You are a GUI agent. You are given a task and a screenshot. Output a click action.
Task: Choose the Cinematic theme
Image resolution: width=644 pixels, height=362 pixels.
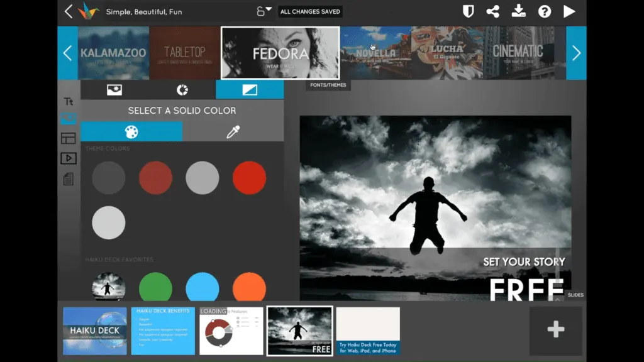[518, 53]
